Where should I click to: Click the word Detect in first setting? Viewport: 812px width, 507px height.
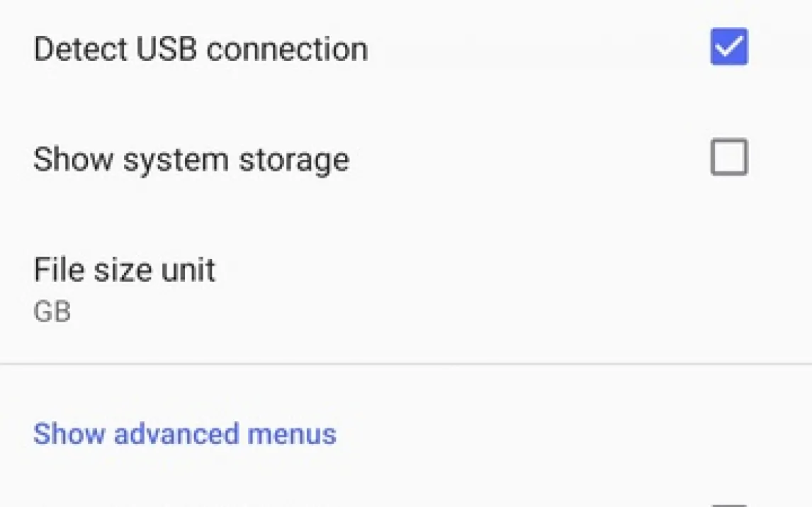pos(73,49)
